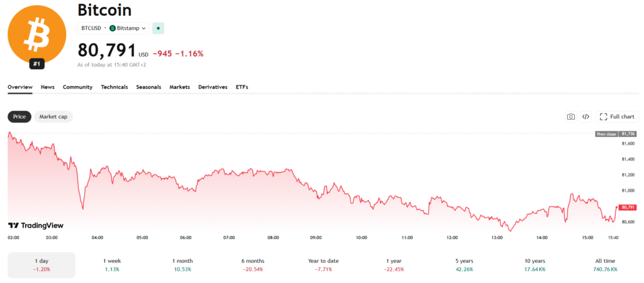Select the 1 week range
Viewport: 644px width, 283px height.
[x=112, y=265]
